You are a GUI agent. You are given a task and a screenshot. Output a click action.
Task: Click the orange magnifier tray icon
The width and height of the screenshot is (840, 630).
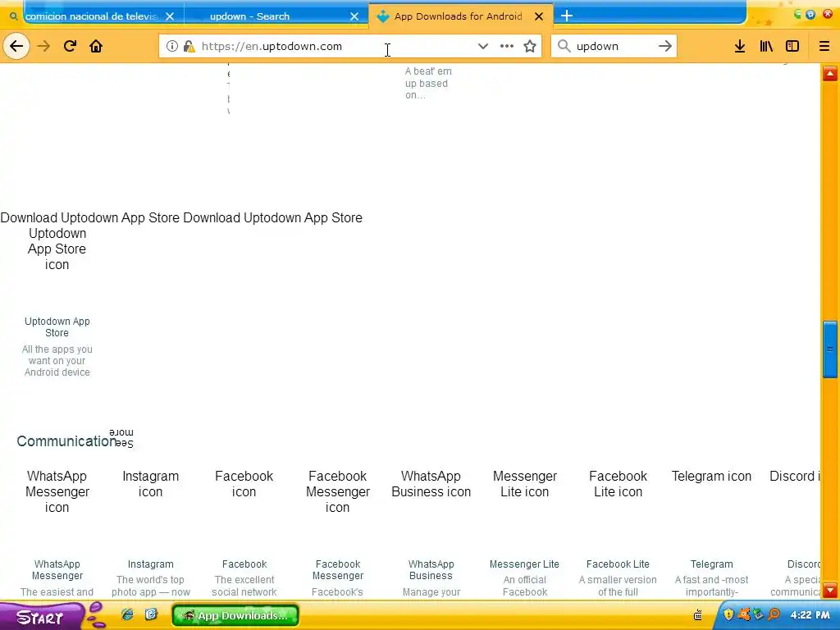pos(774,614)
